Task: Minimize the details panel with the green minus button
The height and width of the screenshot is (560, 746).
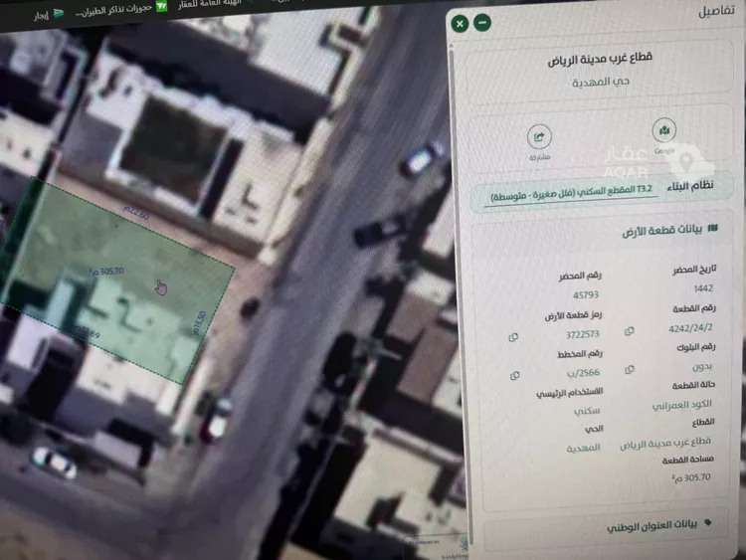Action: point(482,22)
